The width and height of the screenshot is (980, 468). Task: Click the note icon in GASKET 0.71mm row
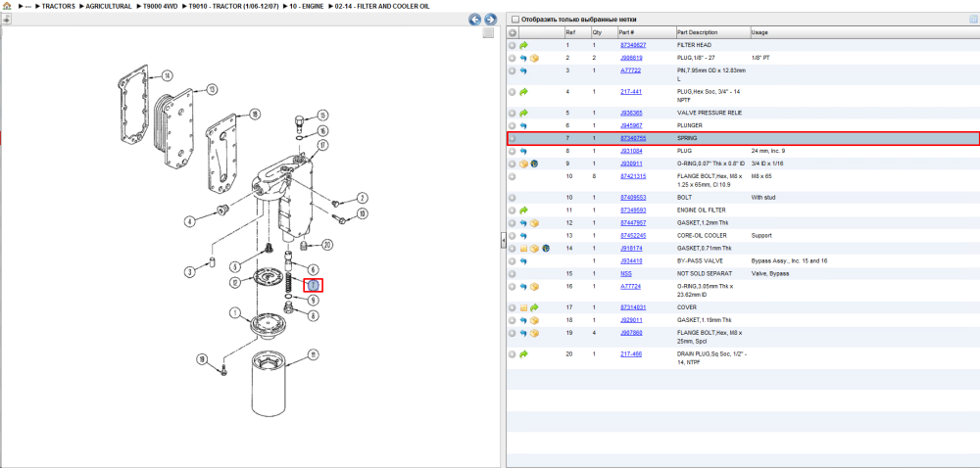523,249
